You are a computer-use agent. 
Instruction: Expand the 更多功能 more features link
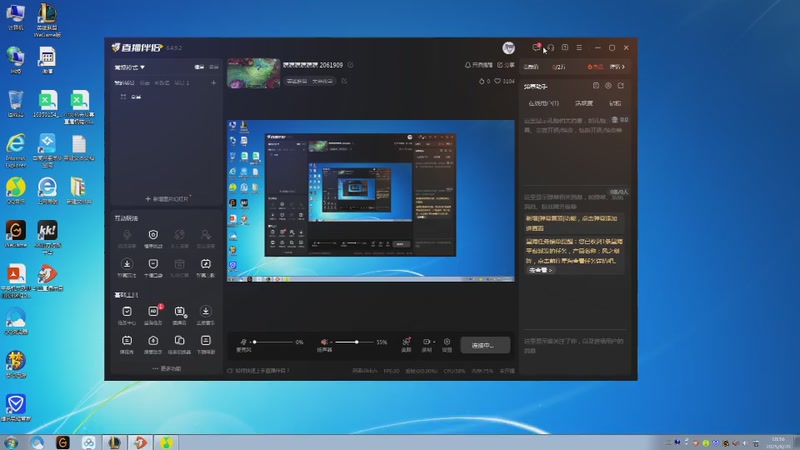167,368
